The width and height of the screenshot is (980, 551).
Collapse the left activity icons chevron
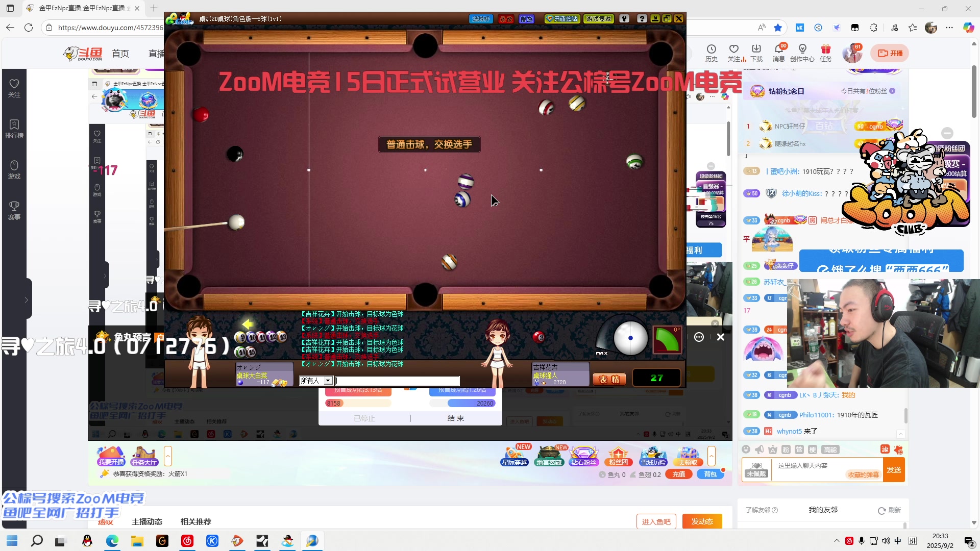tap(168, 456)
